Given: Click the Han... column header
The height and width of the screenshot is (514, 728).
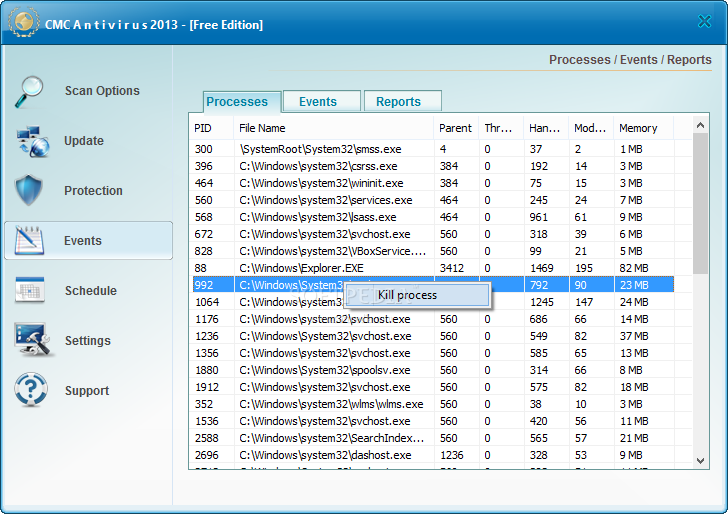Looking at the screenshot, I should coord(546,128).
